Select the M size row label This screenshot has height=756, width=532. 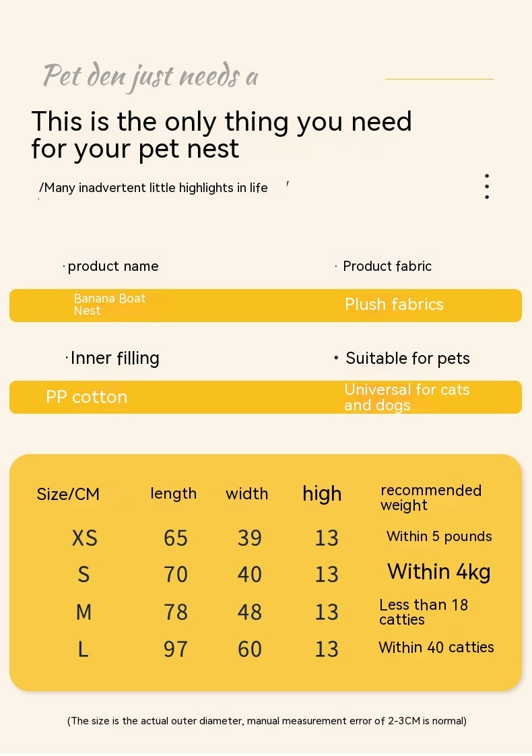point(84,612)
